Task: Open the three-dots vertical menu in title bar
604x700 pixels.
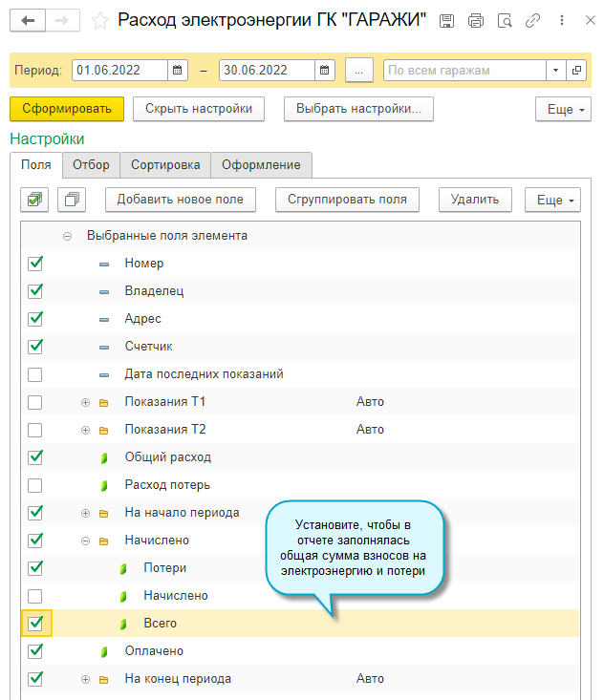Action: pyautogui.click(x=562, y=20)
